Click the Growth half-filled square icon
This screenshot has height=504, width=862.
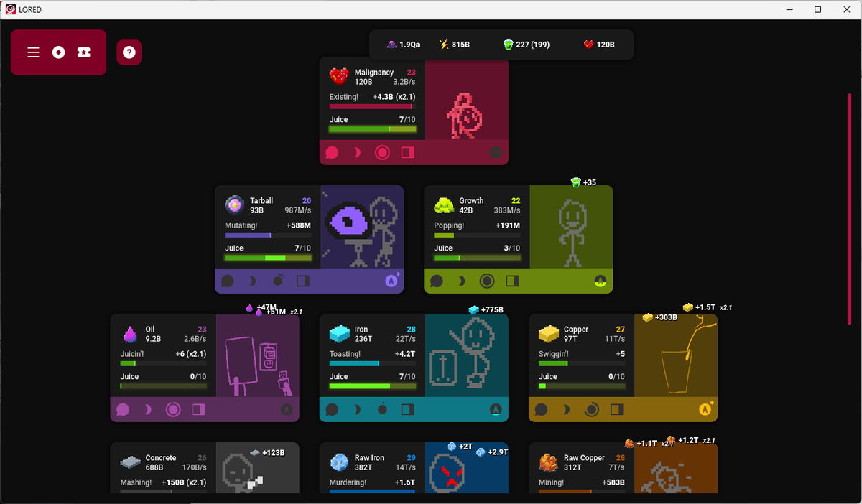click(512, 281)
